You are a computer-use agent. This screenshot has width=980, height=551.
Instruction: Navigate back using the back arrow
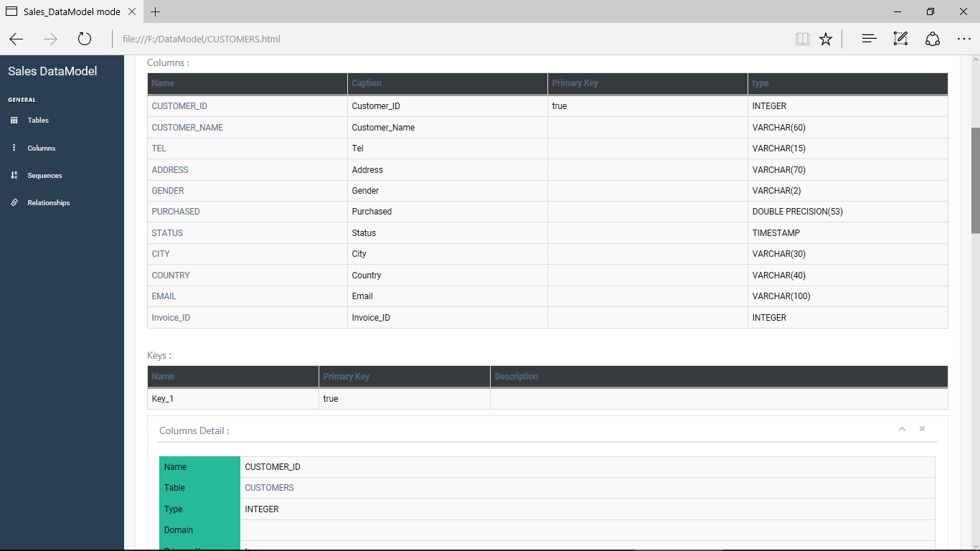16,39
